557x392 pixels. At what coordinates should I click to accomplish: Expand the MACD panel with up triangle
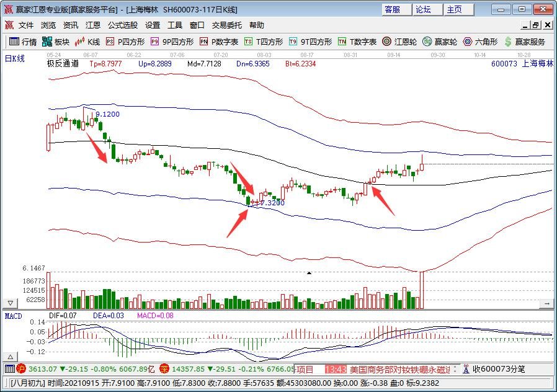click(11, 357)
